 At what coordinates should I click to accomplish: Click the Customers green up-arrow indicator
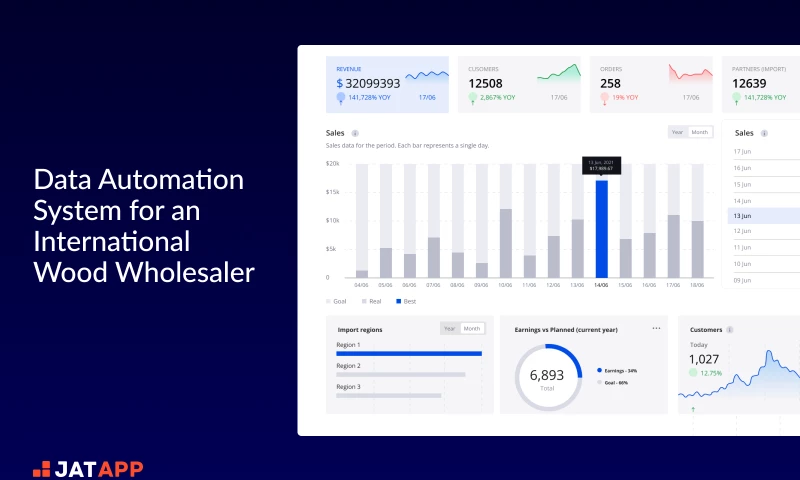(x=472, y=98)
